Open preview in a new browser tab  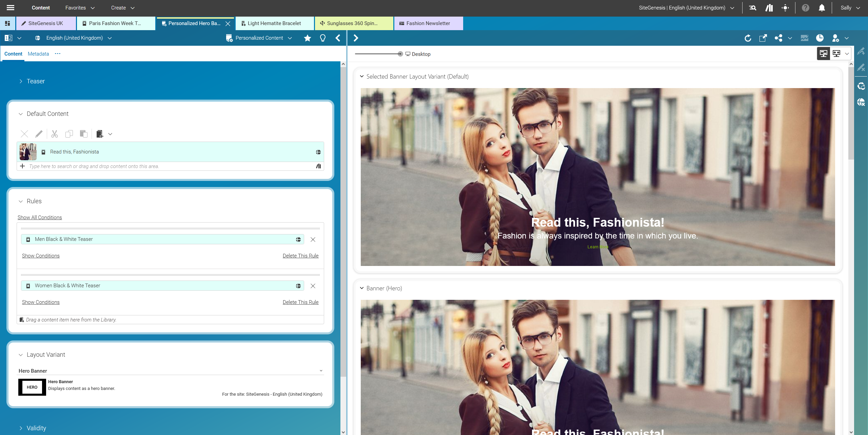coord(763,38)
